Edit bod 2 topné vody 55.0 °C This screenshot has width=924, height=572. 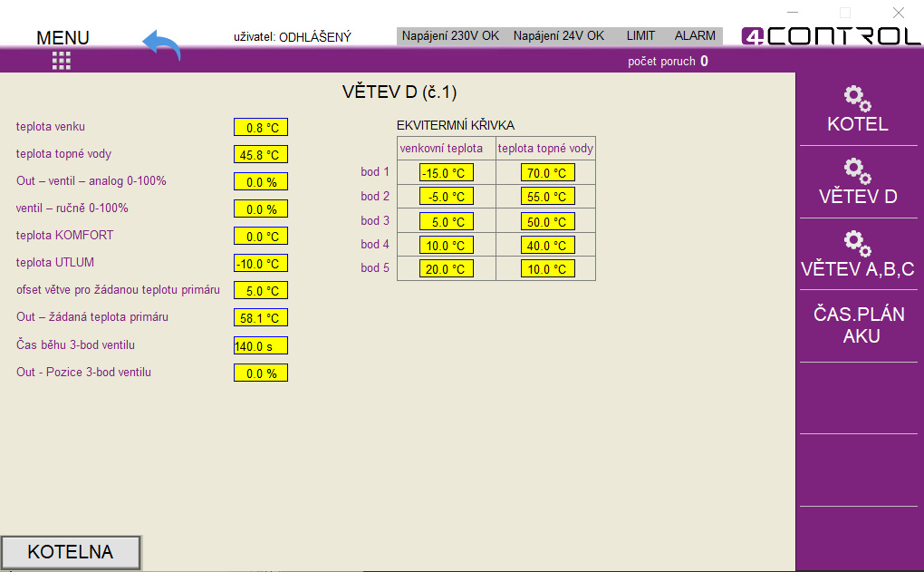547,197
